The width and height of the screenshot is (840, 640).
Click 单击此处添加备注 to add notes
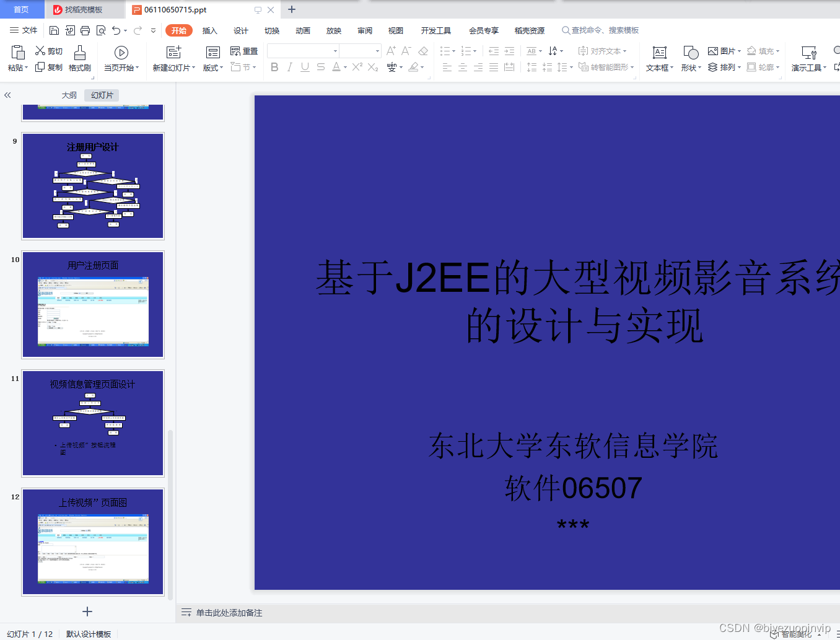pyautogui.click(x=229, y=613)
